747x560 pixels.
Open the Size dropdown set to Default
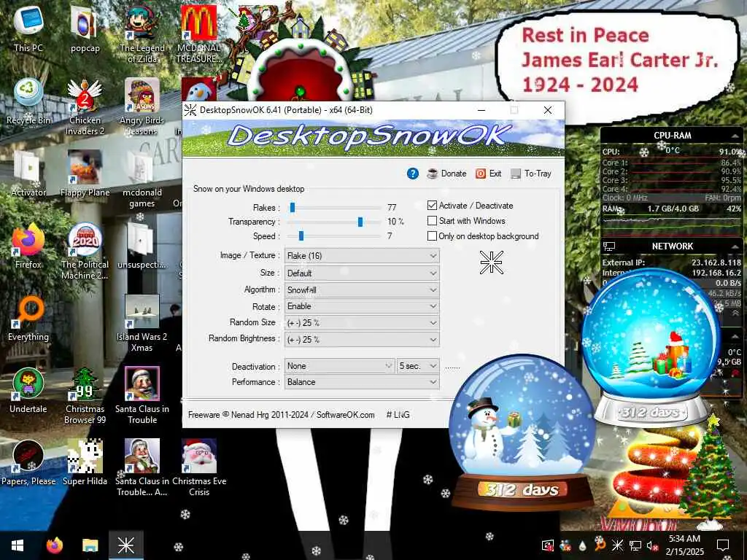coord(362,273)
